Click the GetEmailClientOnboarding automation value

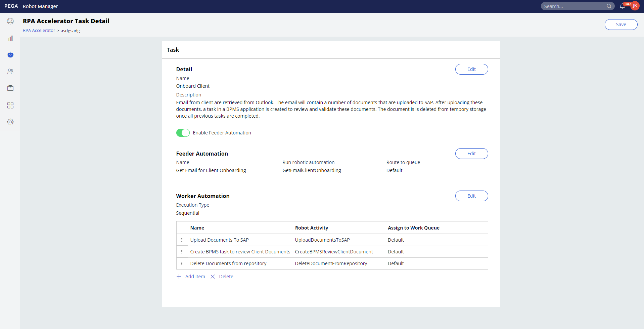(312, 170)
